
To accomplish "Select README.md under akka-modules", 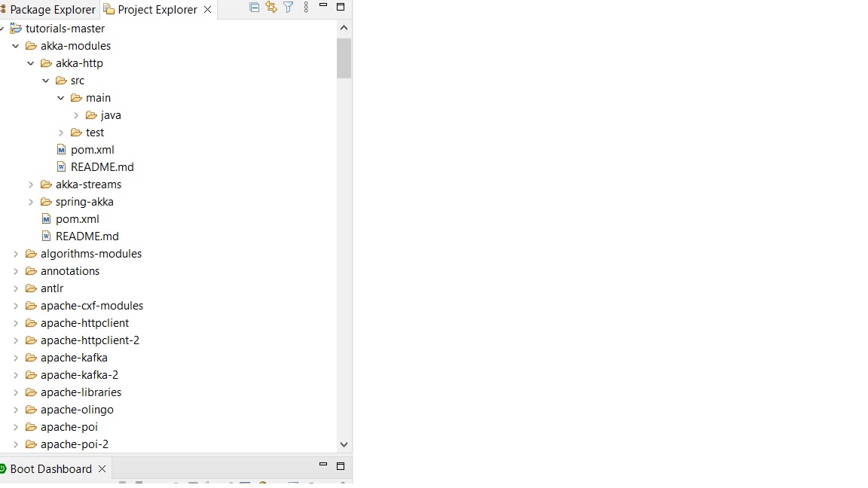I will (x=87, y=236).
